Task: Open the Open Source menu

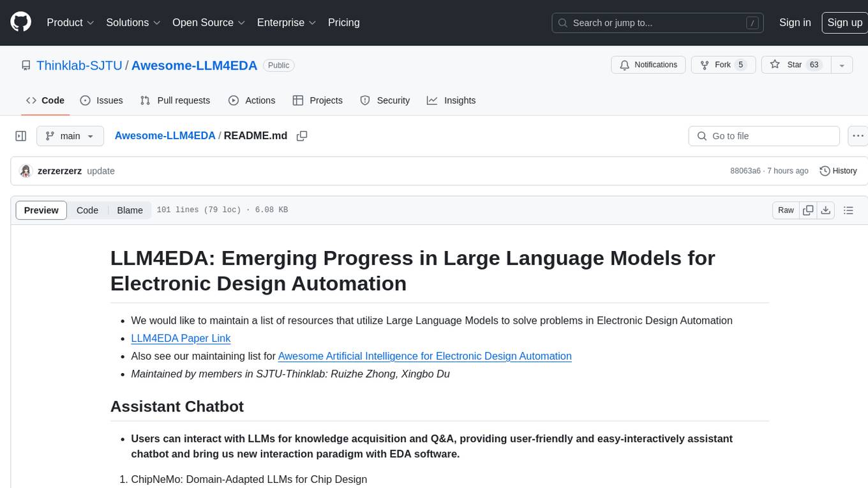Action: (209, 22)
